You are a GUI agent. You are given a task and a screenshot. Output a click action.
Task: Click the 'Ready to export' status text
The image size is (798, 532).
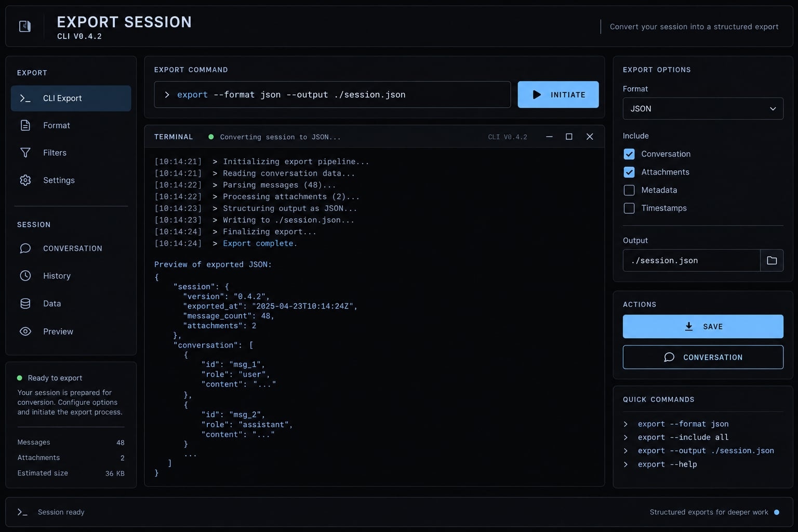(x=55, y=378)
